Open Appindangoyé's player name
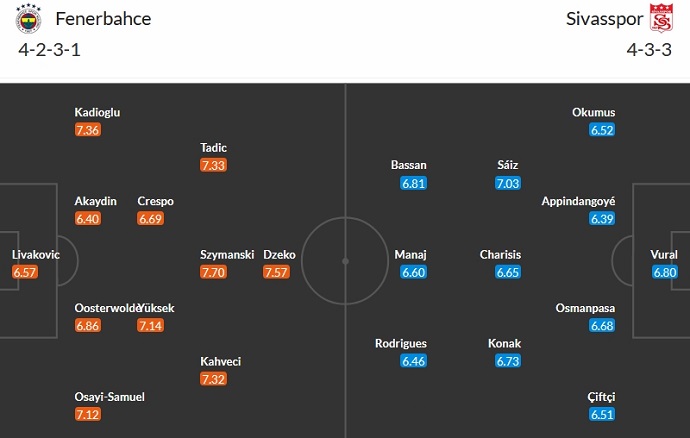690x438 pixels. (x=578, y=201)
